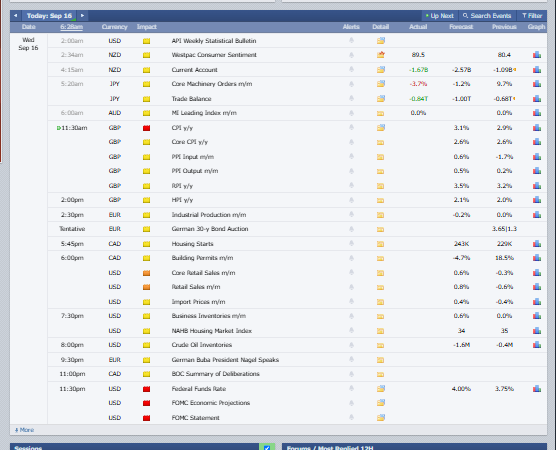Open detail folder for CPI y/y
Screen dimensions: 556x450
[380, 128]
